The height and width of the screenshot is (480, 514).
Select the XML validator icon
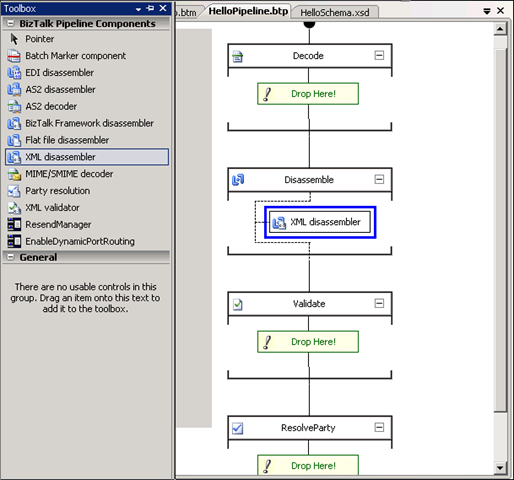point(14,208)
